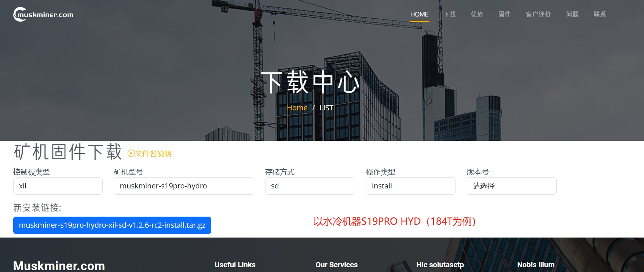Click the 控制板类型 field label

click(x=32, y=172)
